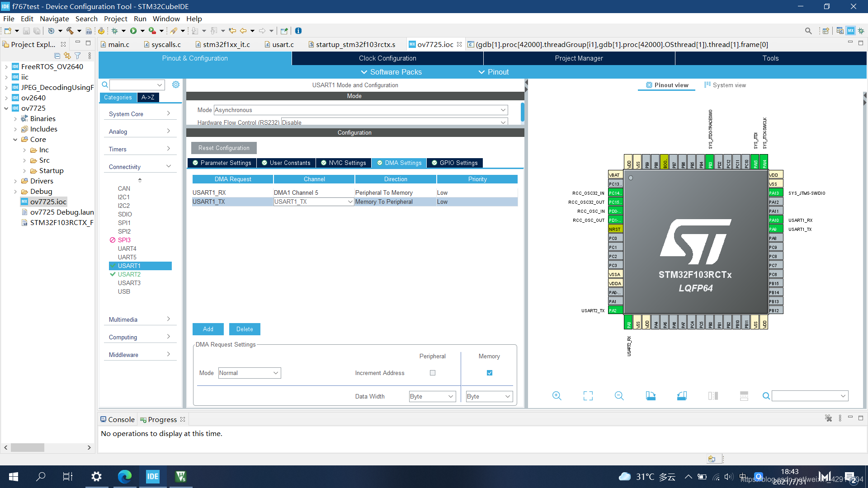Open the Window menu
Image resolution: width=868 pixels, height=488 pixels.
[166, 19]
